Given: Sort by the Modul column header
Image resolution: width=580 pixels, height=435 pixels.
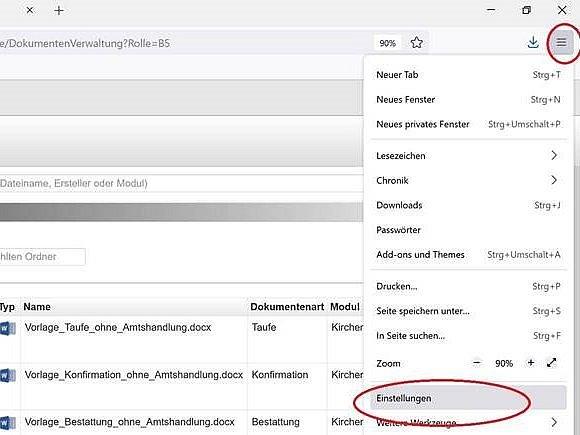Looking at the screenshot, I should coord(345,307).
